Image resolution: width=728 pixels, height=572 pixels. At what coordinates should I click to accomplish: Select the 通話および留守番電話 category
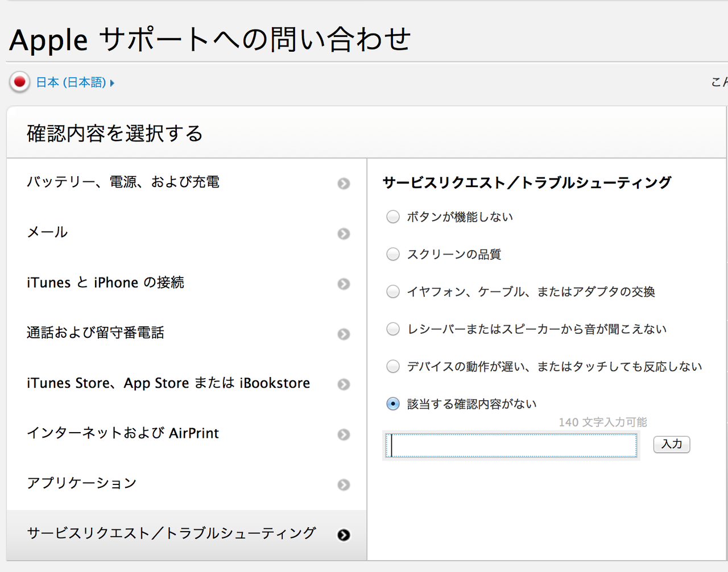187,334
